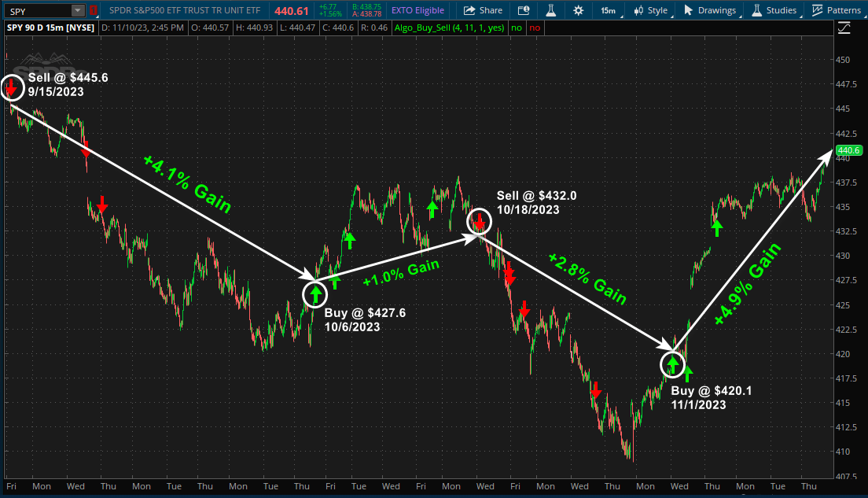The width and height of the screenshot is (868, 498).
Task: Click the red linking icon next to SPY box
Action: pyautogui.click(x=94, y=10)
